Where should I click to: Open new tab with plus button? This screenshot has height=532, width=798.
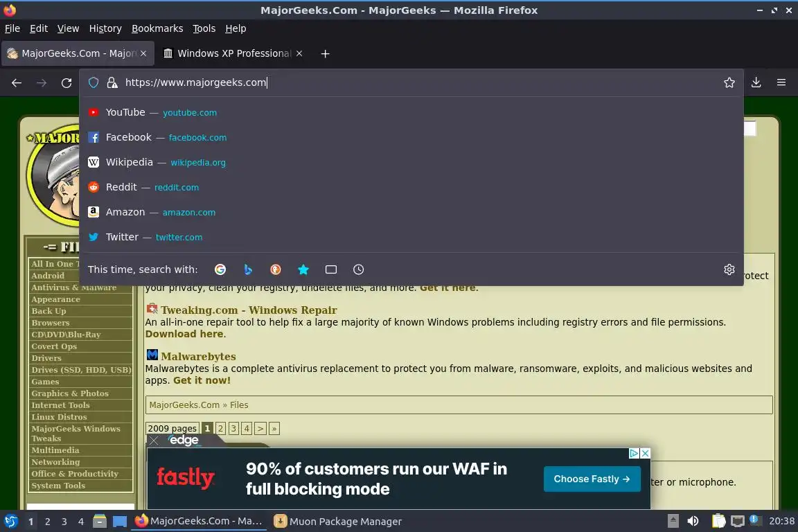click(325, 53)
